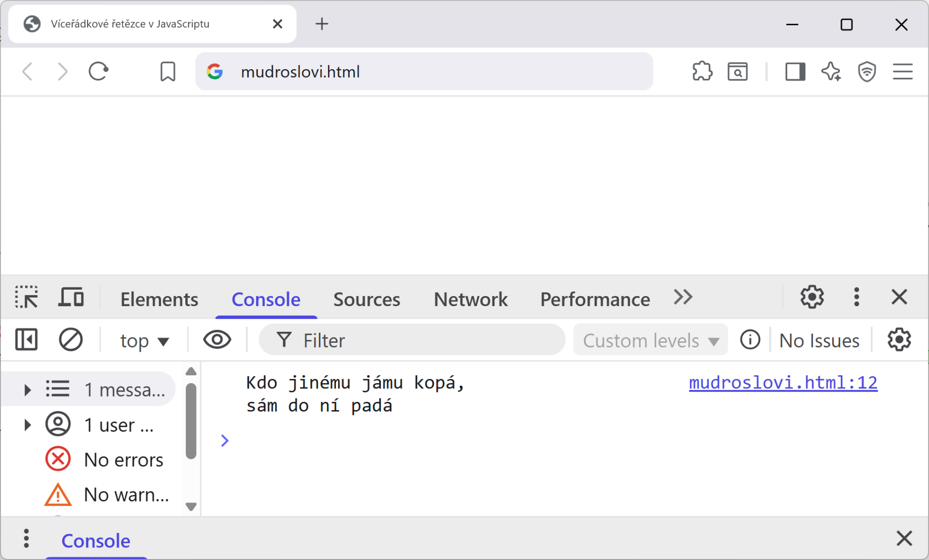Close the Víceřádkové řetězce v JavaScriptu tab

coord(278,24)
